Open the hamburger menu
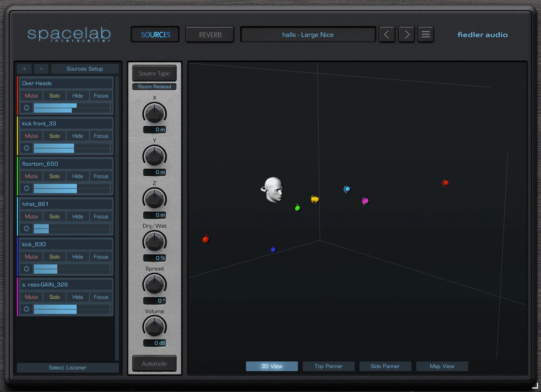The height and width of the screenshot is (392, 541). coord(426,34)
